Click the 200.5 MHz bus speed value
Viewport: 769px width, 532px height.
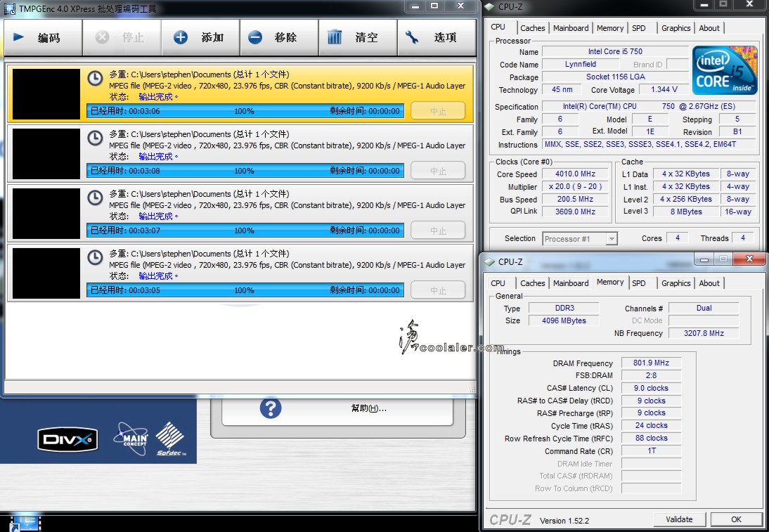click(575, 199)
